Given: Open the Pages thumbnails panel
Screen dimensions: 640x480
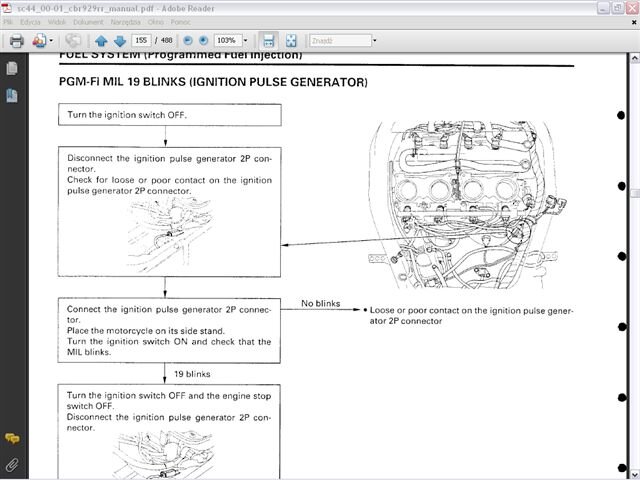Looking at the screenshot, I should [12, 69].
